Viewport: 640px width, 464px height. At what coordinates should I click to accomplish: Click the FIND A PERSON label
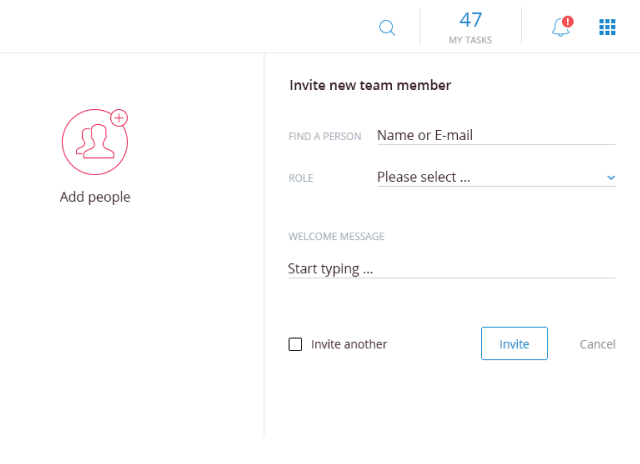324,136
